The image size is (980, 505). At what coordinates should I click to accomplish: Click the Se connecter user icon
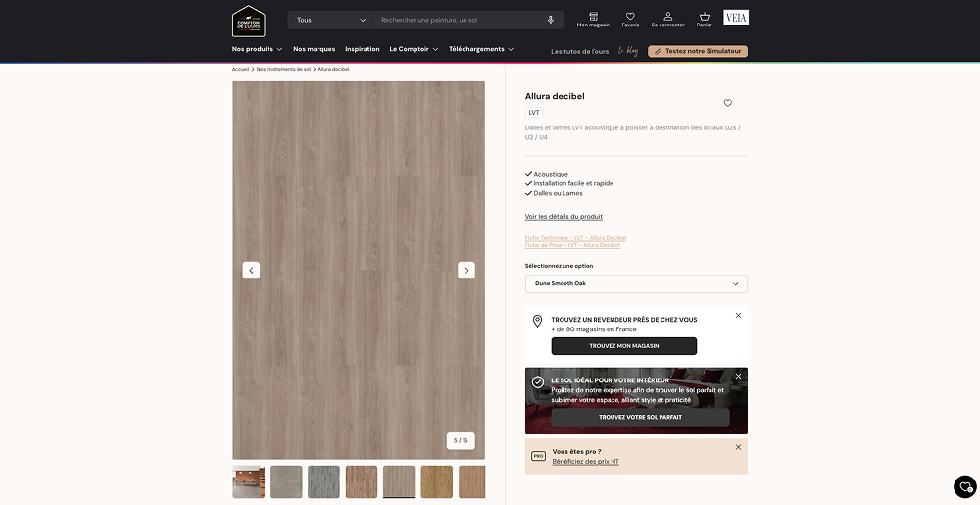[667, 20]
